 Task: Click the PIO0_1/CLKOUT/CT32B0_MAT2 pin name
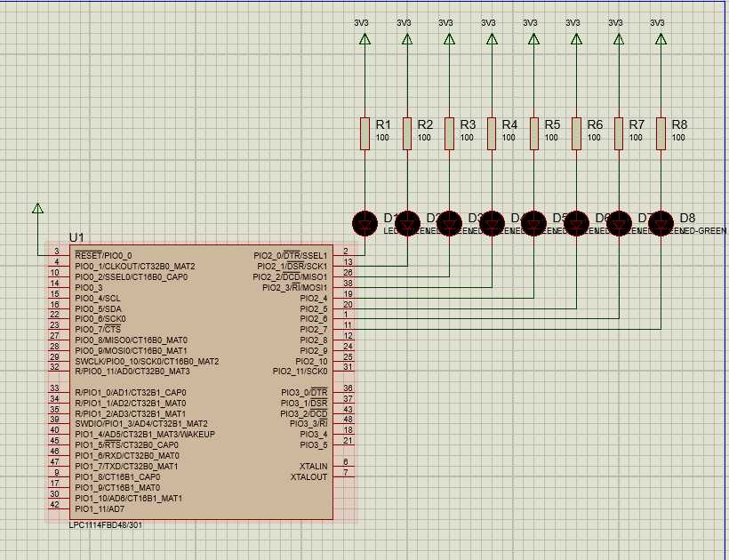point(135,267)
